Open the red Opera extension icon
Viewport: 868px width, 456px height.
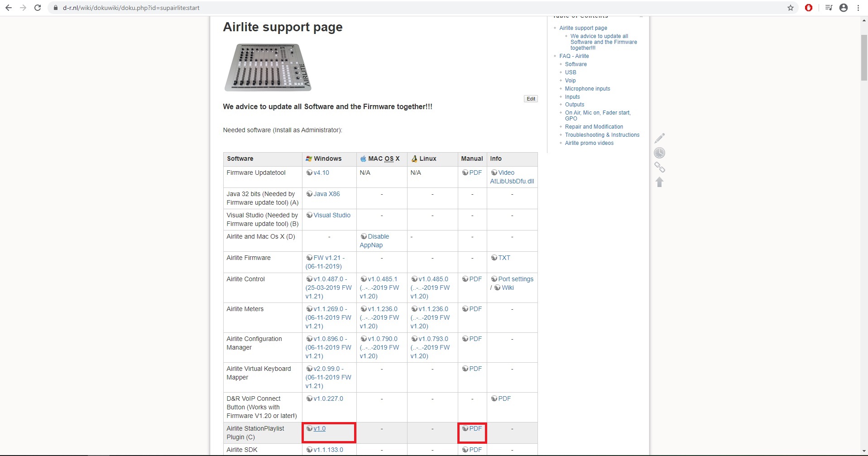808,8
